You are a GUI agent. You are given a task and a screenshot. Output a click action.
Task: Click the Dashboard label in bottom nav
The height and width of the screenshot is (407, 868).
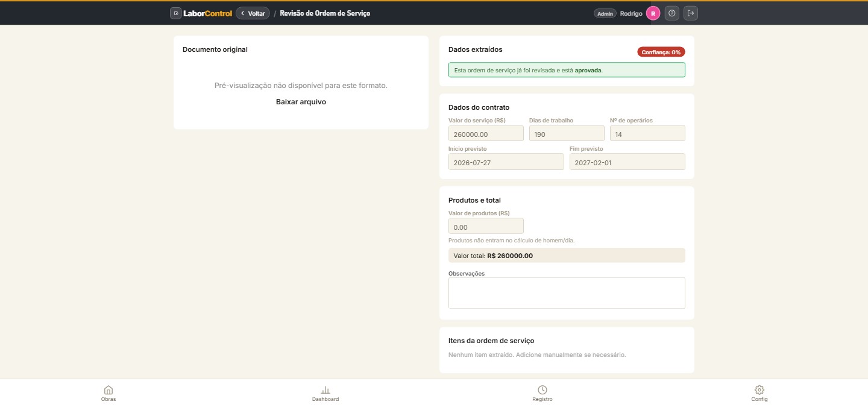pos(325,399)
